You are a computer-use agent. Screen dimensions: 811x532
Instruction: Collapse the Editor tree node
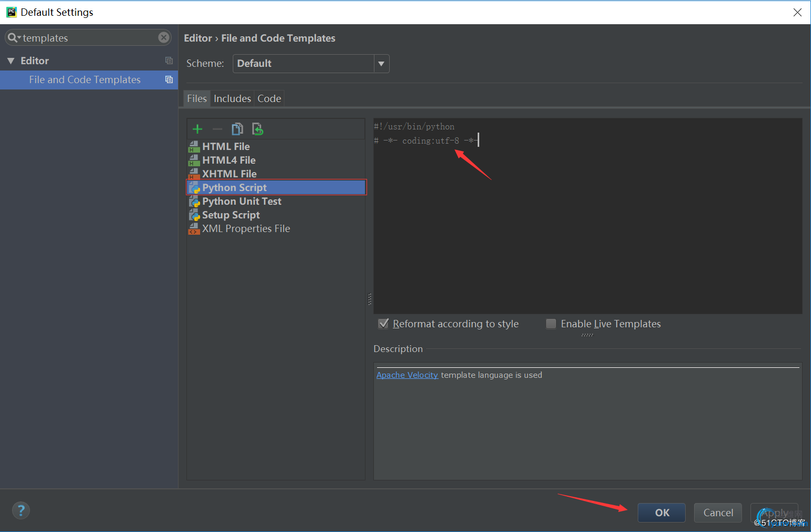pyautogui.click(x=11, y=61)
